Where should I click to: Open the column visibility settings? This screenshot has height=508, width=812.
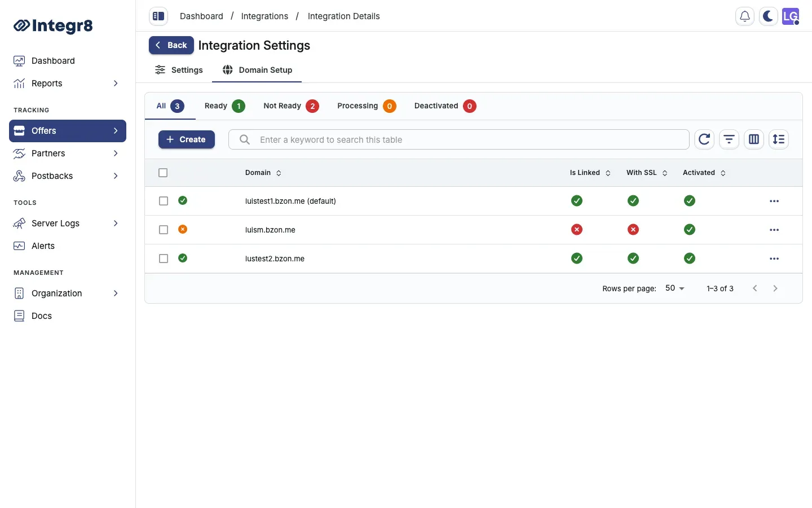754,139
